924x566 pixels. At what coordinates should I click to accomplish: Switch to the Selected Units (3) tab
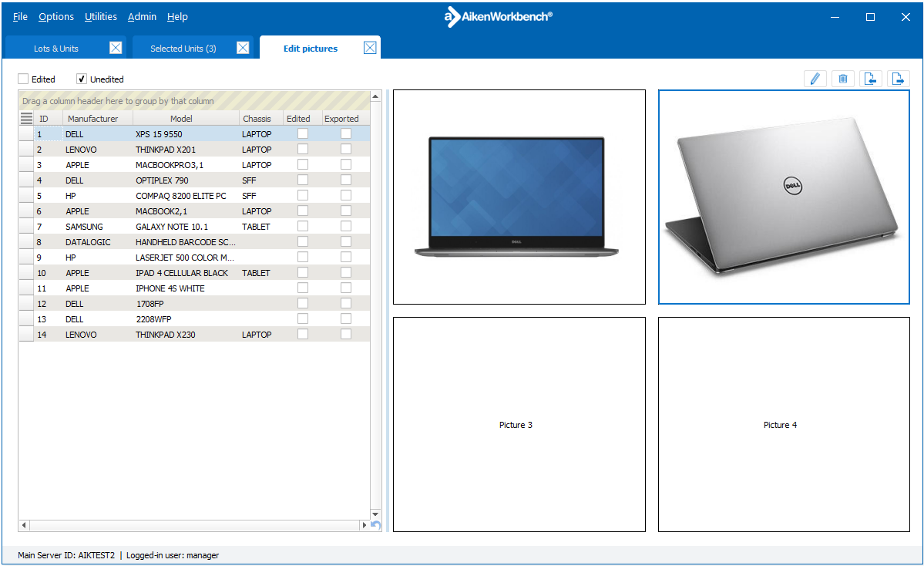[x=183, y=49]
